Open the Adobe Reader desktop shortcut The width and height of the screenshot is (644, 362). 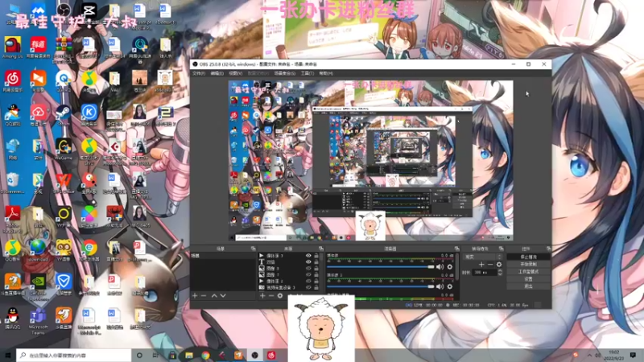[x=12, y=218]
